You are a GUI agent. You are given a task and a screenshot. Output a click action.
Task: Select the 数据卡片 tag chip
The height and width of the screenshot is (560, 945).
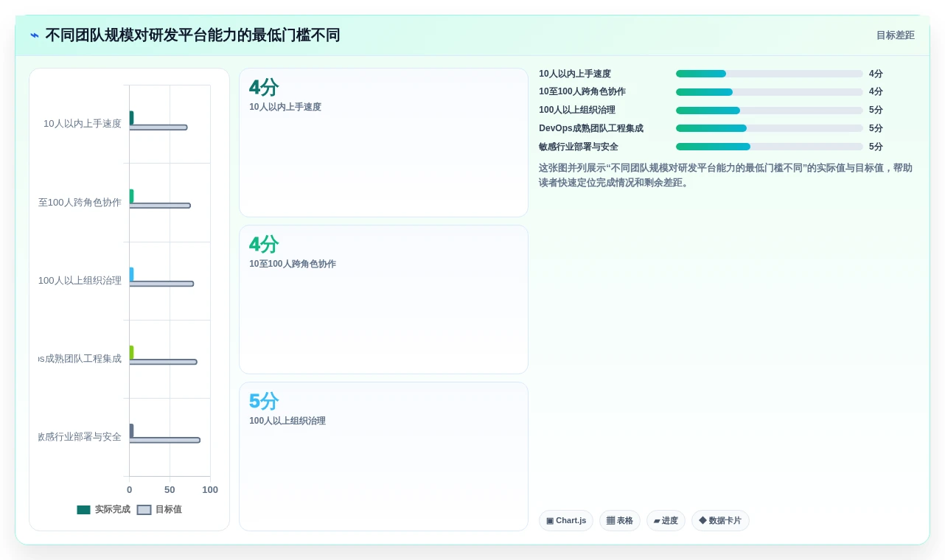[x=720, y=521]
